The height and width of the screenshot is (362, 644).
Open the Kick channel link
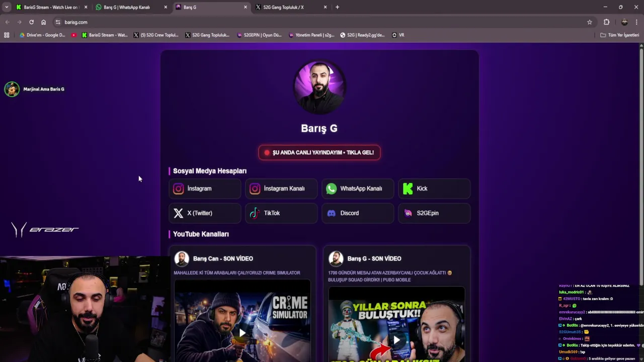click(434, 189)
